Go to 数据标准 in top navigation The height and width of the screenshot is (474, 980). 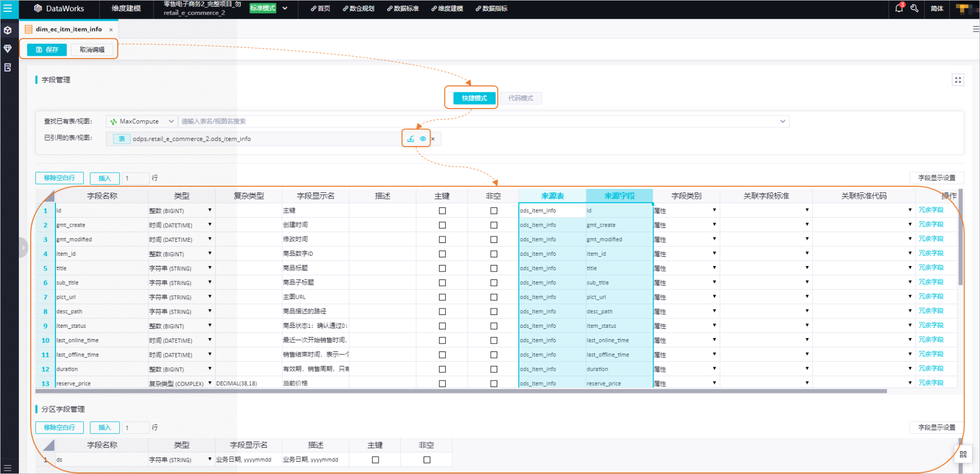pyautogui.click(x=403, y=9)
